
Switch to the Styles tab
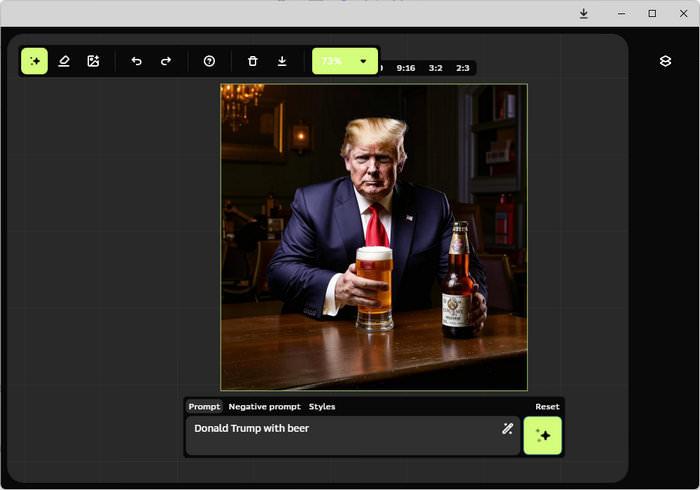[322, 407]
